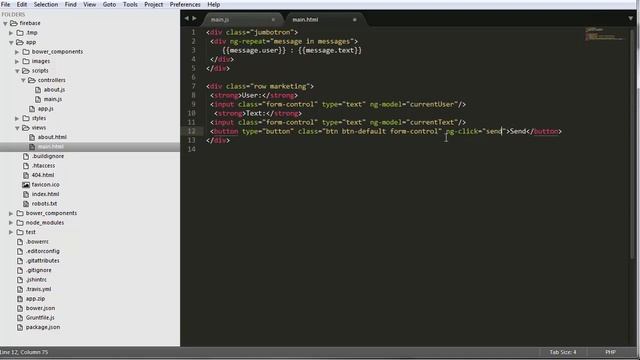
Task: Open the View menu
Action: (x=90, y=4)
